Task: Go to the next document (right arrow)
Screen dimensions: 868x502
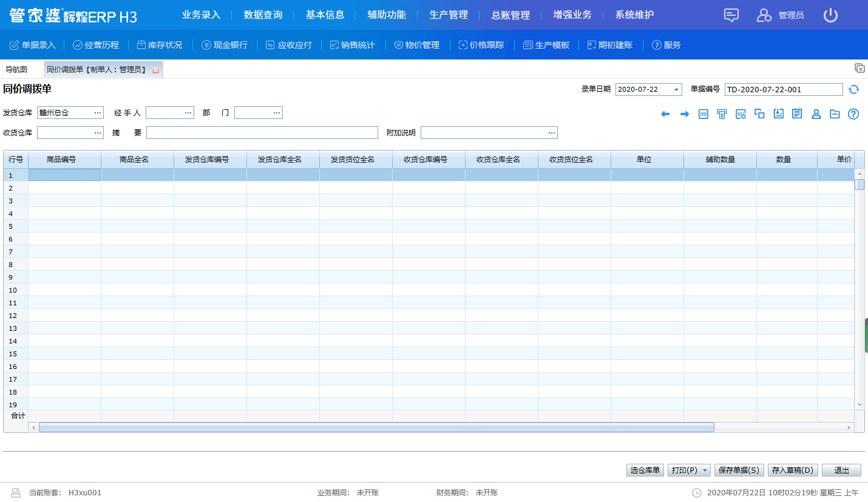Action: click(684, 114)
